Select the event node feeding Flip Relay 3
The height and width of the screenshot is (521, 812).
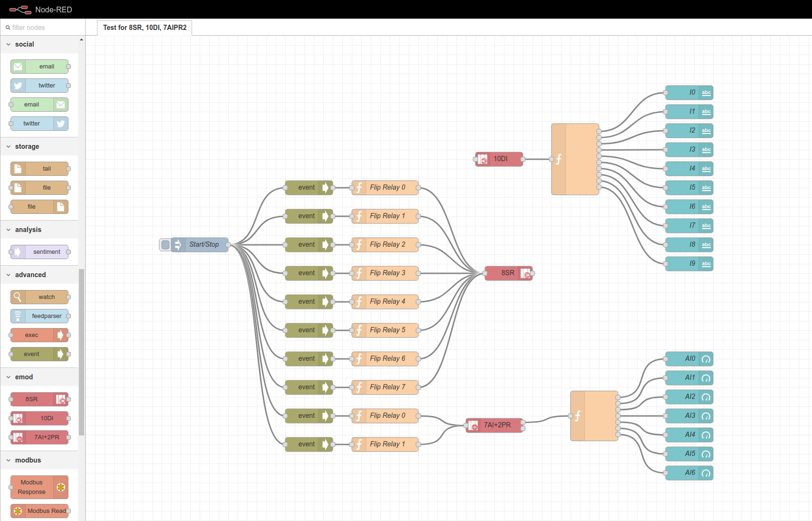(309, 273)
